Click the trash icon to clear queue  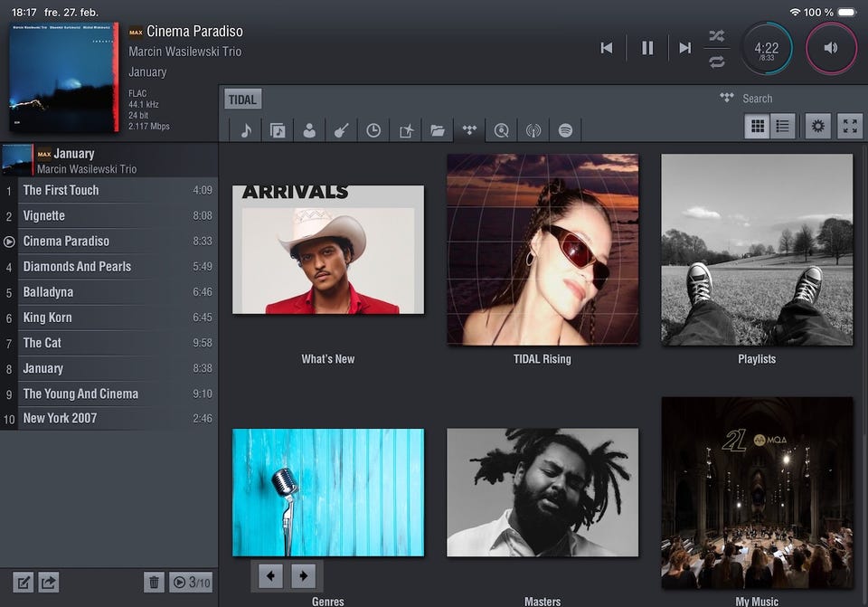coord(155,583)
